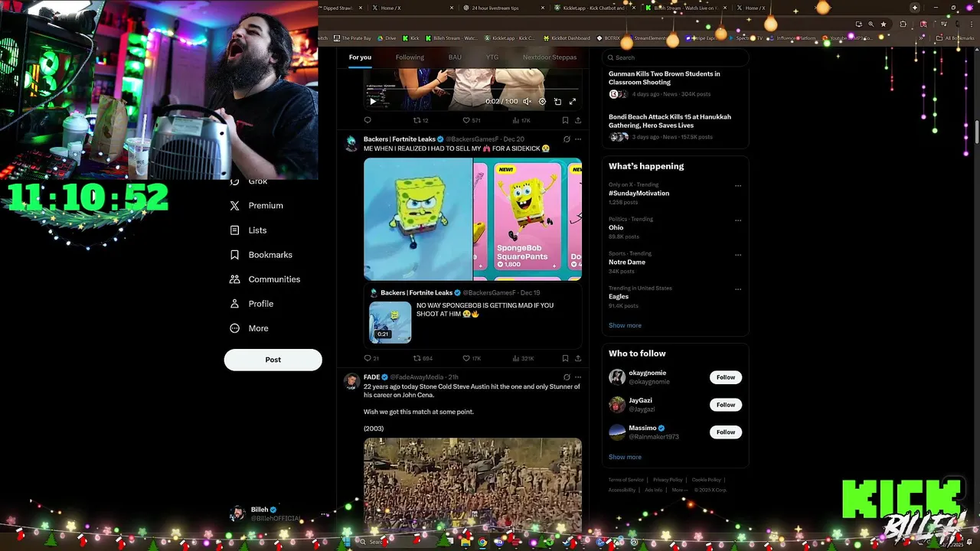980x551 pixels.
Task: Like the Backers post with 17K likes
Action: (x=472, y=358)
